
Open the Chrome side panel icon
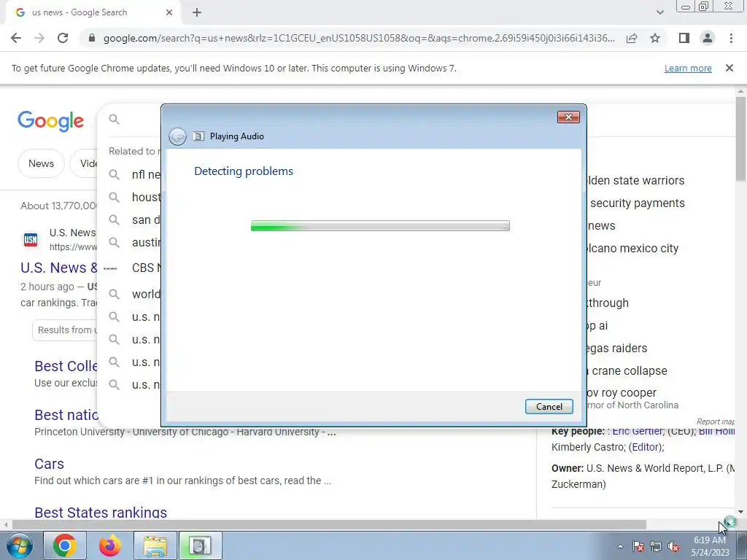[x=684, y=38]
